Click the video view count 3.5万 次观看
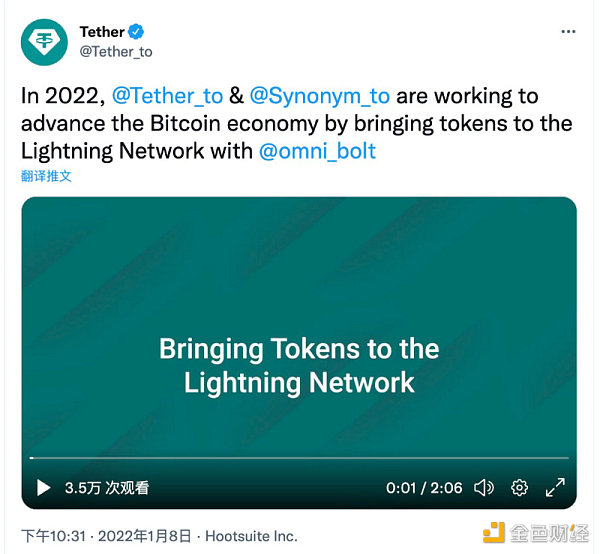The height and width of the screenshot is (554, 600). coord(107,488)
